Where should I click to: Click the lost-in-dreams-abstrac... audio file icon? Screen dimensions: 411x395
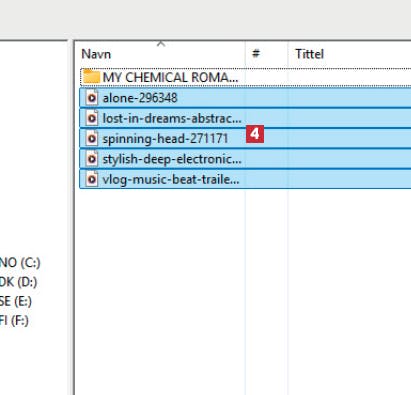point(92,118)
